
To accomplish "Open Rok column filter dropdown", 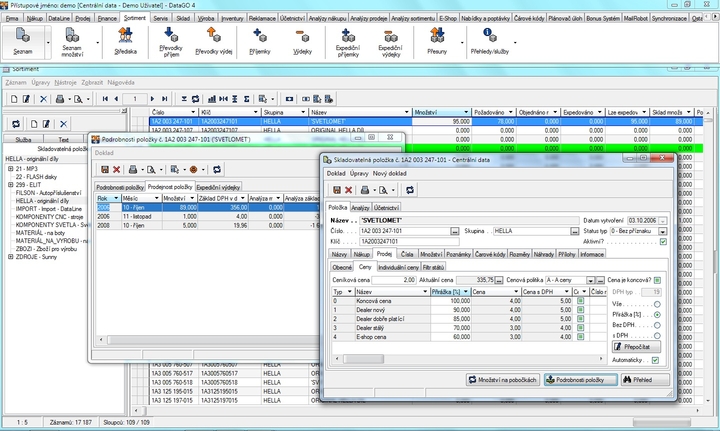I will 116,198.
